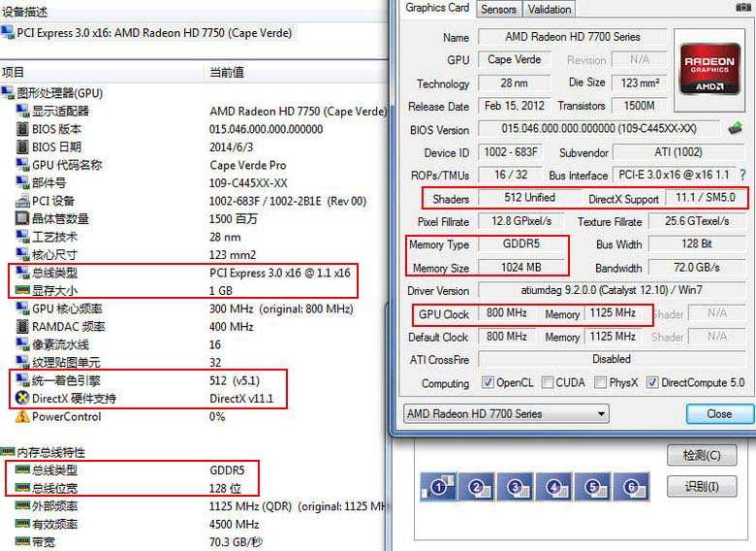Viewport: 756px width, 551px height.
Task: Click the GPU field Cape Verde
Action: pyautogui.click(x=514, y=59)
